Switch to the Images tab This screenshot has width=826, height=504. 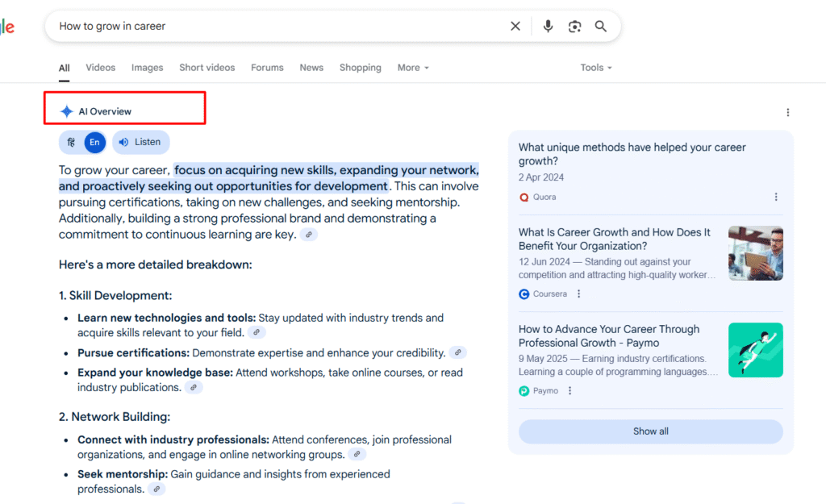tap(147, 68)
